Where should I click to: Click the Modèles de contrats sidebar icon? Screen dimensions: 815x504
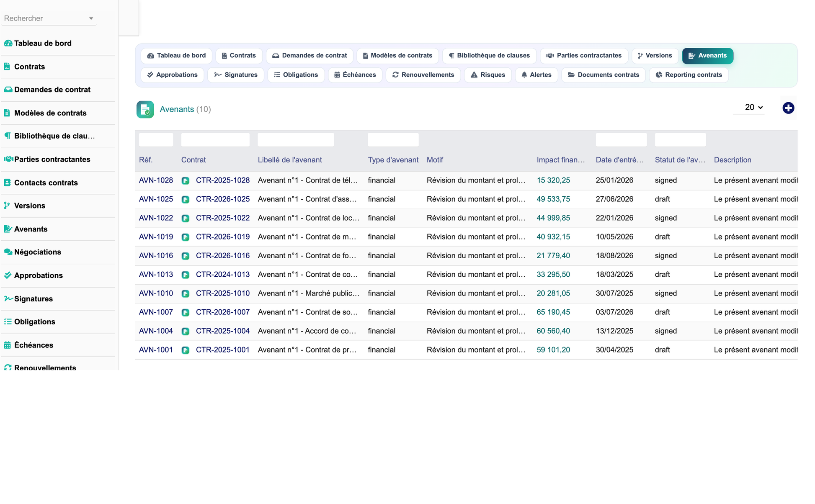pos(7,113)
